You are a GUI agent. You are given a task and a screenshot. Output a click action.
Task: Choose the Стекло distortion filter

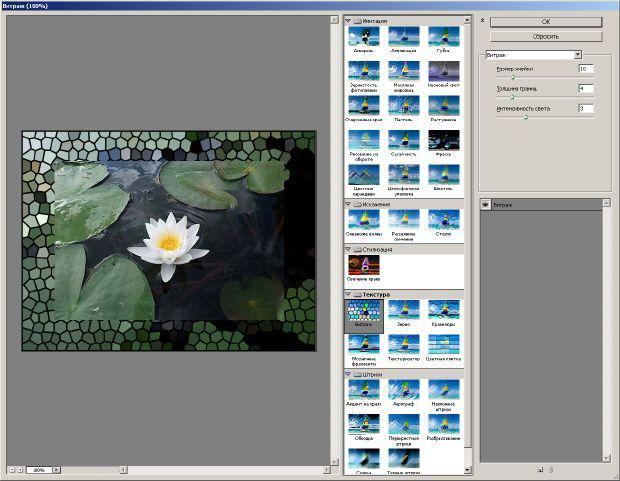[443, 220]
